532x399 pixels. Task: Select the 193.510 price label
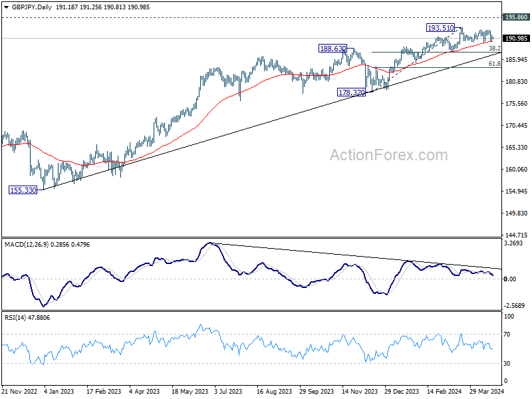coord(440,28)
